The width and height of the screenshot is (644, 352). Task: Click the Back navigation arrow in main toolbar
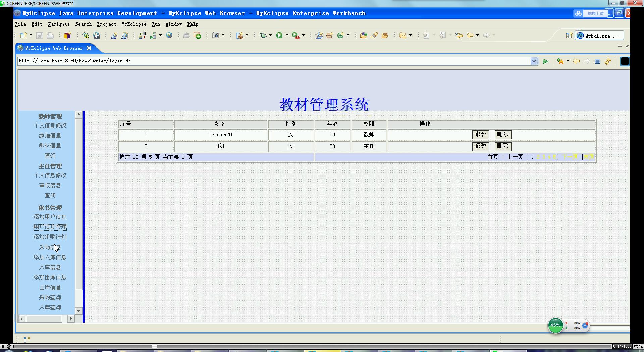470,35
